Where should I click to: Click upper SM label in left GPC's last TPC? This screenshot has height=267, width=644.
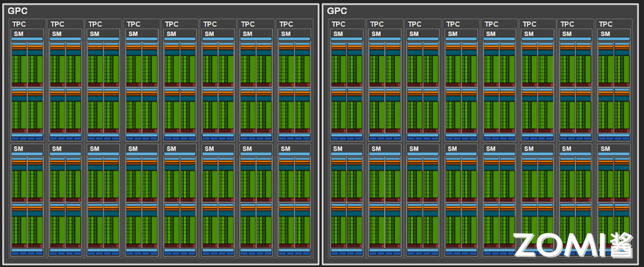pos(286,34)
